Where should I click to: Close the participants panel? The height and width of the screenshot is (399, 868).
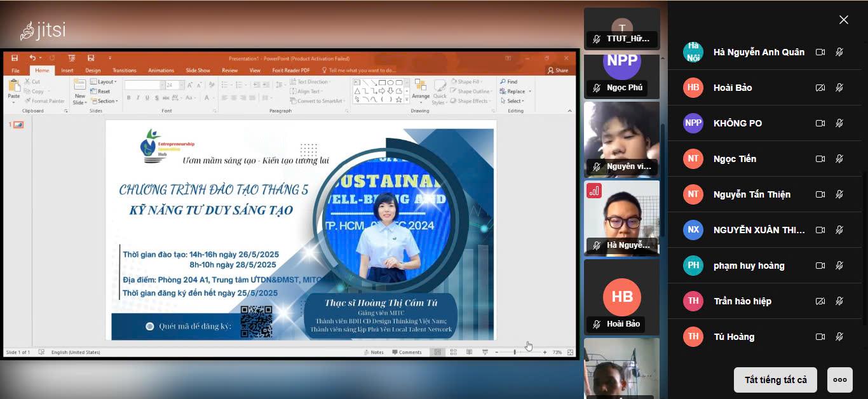tap(843, 20)
